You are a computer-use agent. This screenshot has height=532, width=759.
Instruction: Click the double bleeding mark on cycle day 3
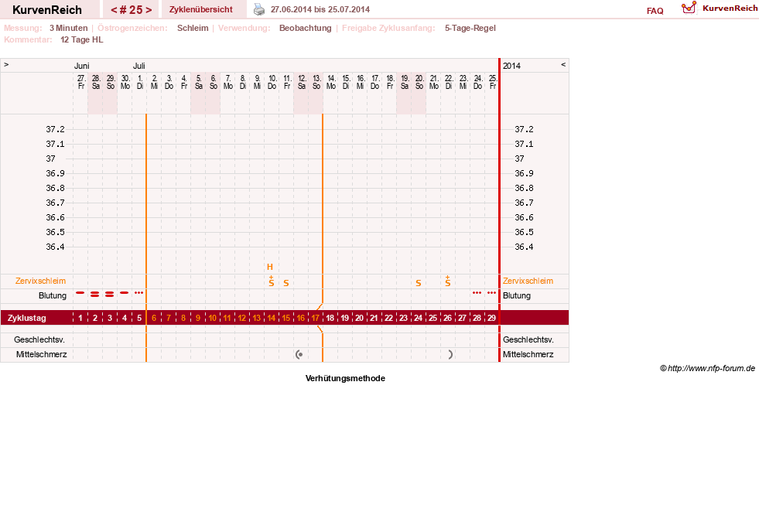pyautogui.click(x=110, y=294)
